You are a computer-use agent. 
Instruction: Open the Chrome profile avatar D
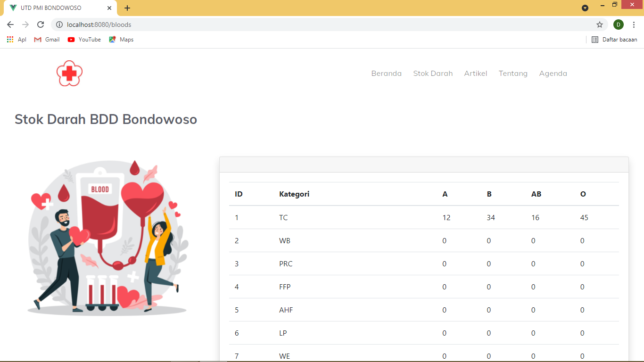pos(619,25)
